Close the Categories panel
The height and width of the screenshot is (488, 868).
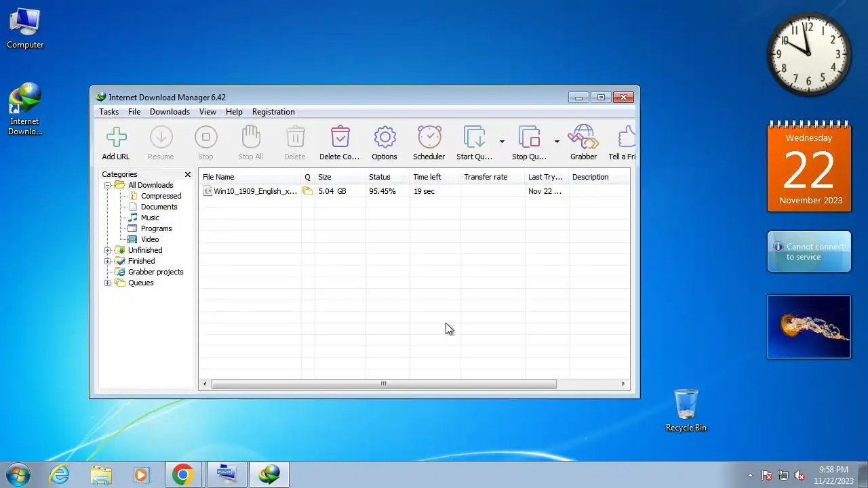(188, 175)
